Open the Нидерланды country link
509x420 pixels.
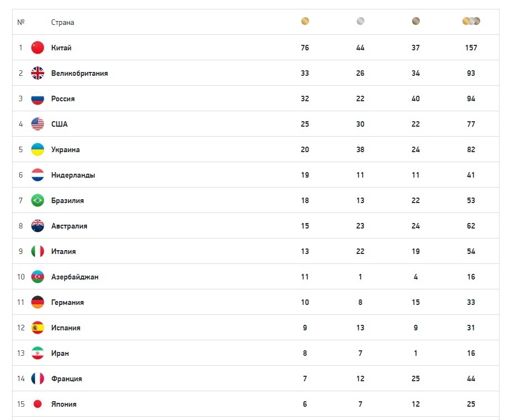coord(73,175)
